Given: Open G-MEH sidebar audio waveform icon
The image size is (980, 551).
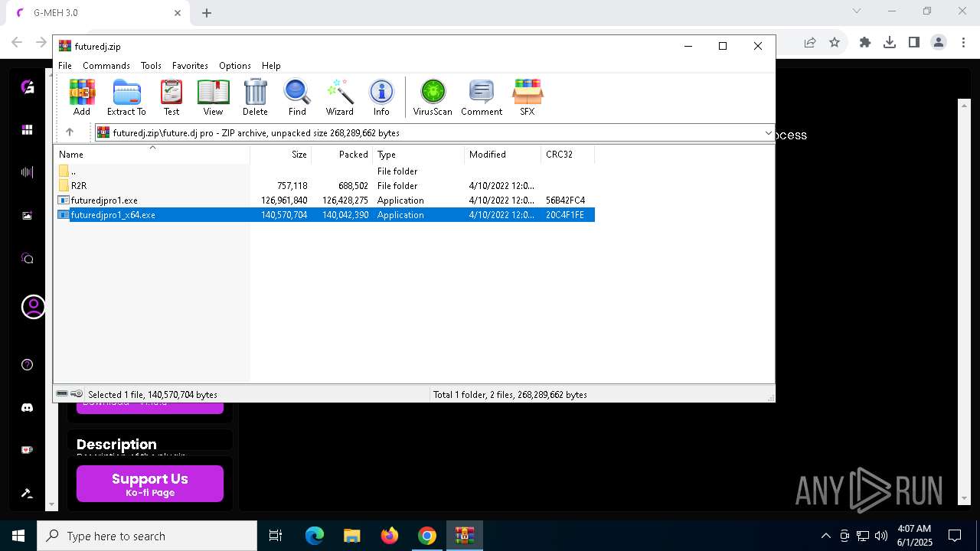Looking at the screenshot, I should [28, 173].
